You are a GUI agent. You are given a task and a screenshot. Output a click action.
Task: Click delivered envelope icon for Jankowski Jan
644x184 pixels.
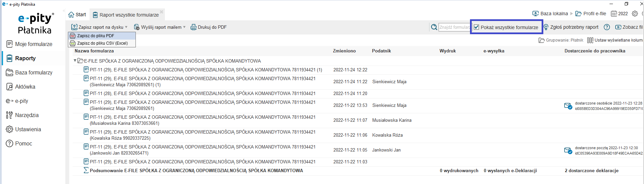(568, 151)
